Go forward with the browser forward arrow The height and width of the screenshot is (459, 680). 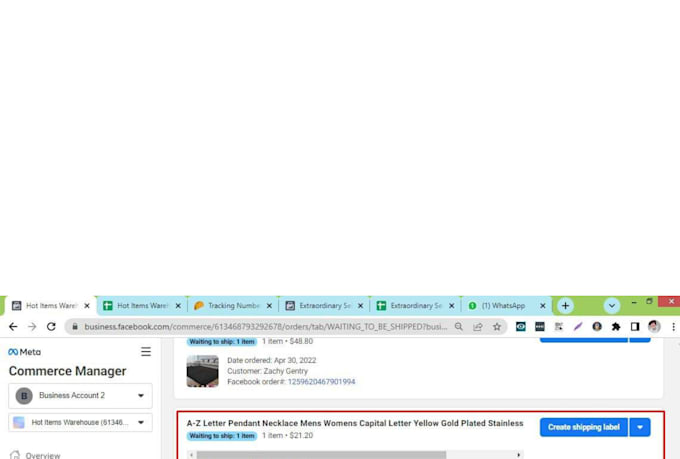32,327
